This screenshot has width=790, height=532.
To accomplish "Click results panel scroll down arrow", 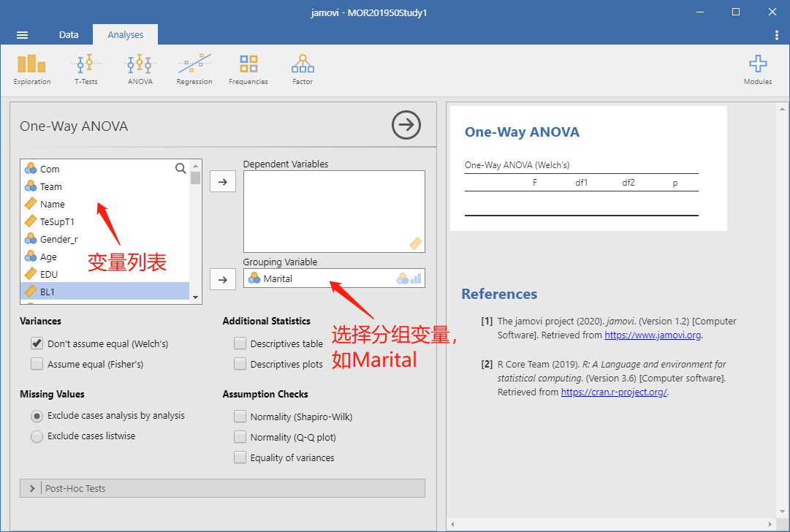I will click(782, 512).
